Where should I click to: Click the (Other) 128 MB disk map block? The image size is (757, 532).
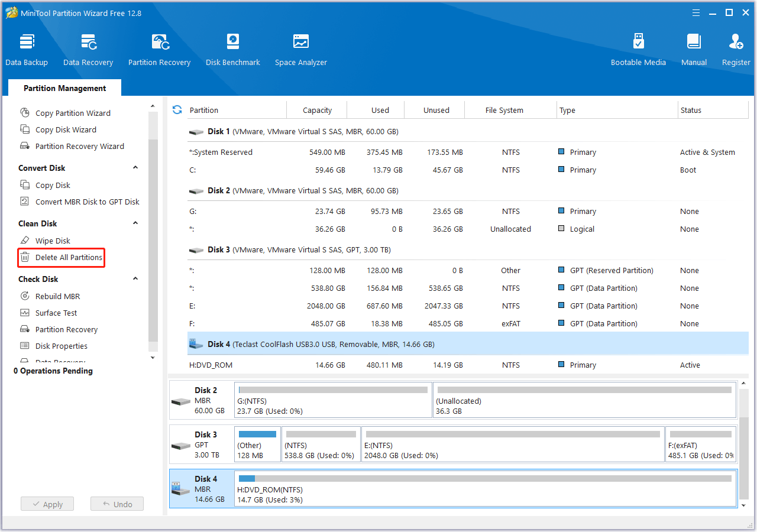(257, 445)
